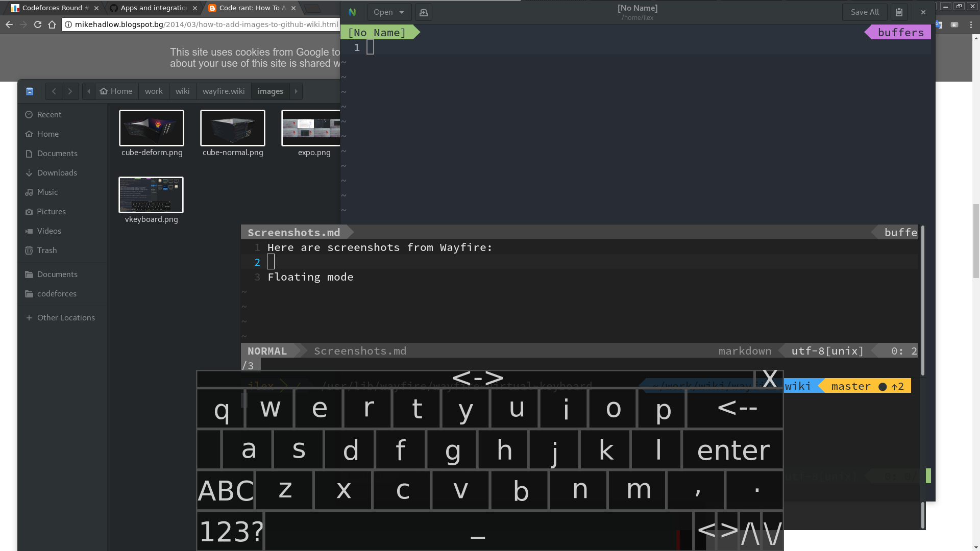
Task: Click the Neovim new tab icon
Action: click(423, 12)
